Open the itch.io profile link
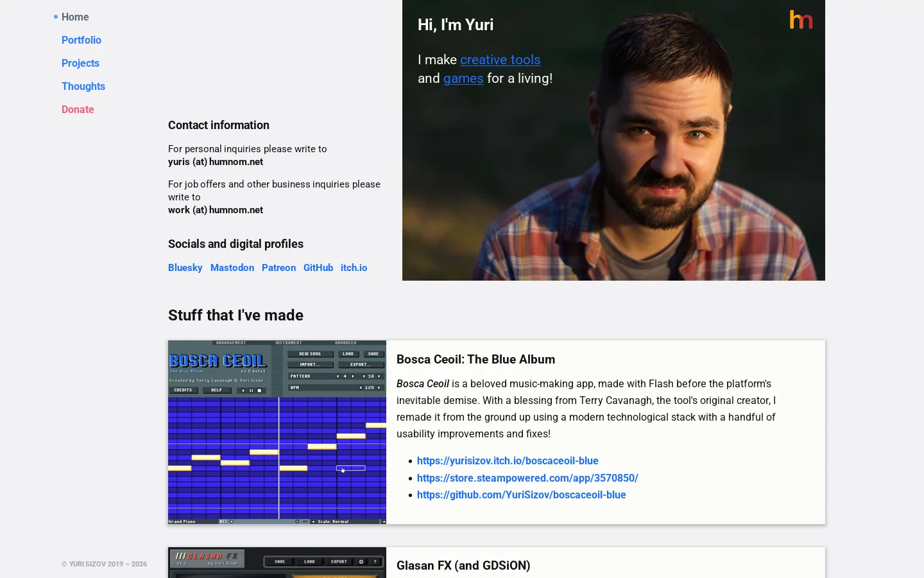The height and width of the screenshot is (578, 924). tap(354, 268)
